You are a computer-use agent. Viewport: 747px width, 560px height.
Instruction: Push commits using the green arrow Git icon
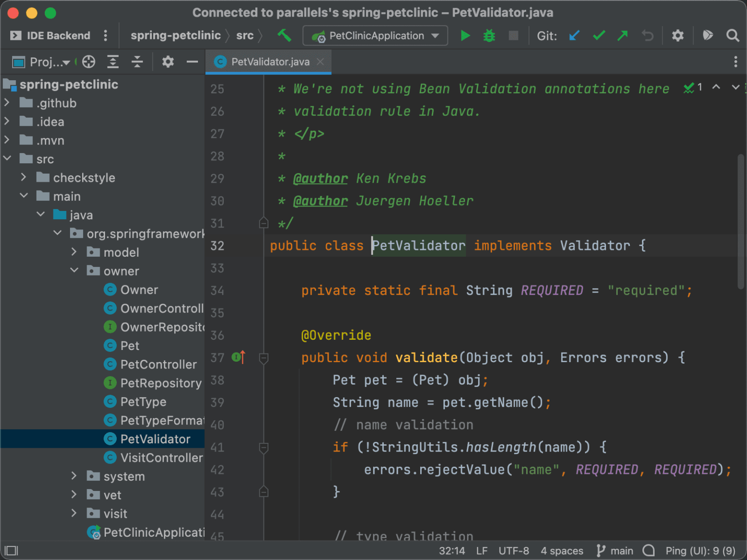(622, 35)
